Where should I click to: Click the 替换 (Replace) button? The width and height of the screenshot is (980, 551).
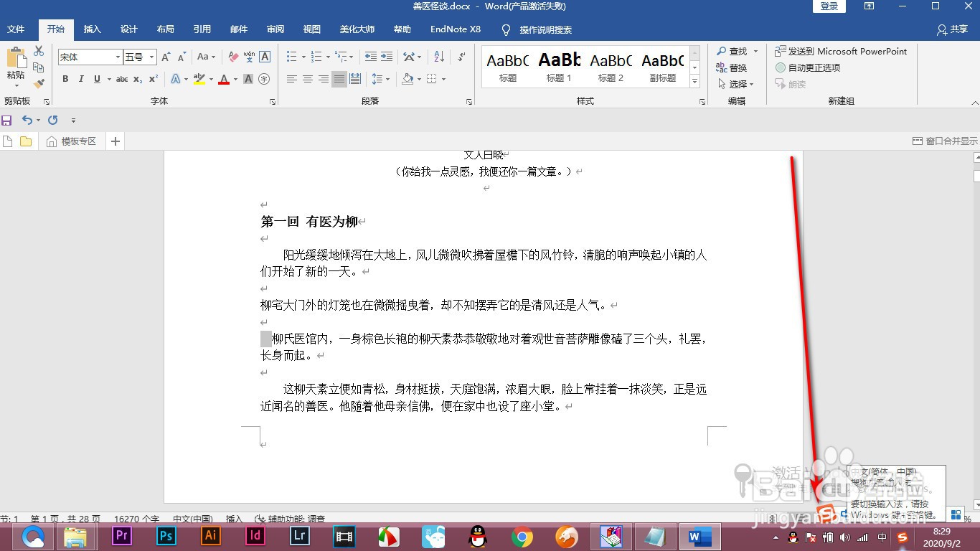(737, 67)
